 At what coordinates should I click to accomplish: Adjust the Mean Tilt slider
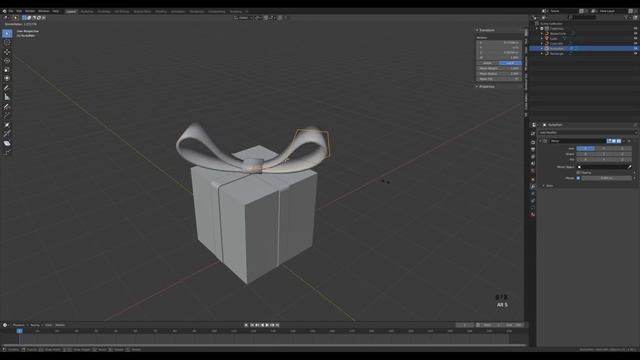click(499, 79)
